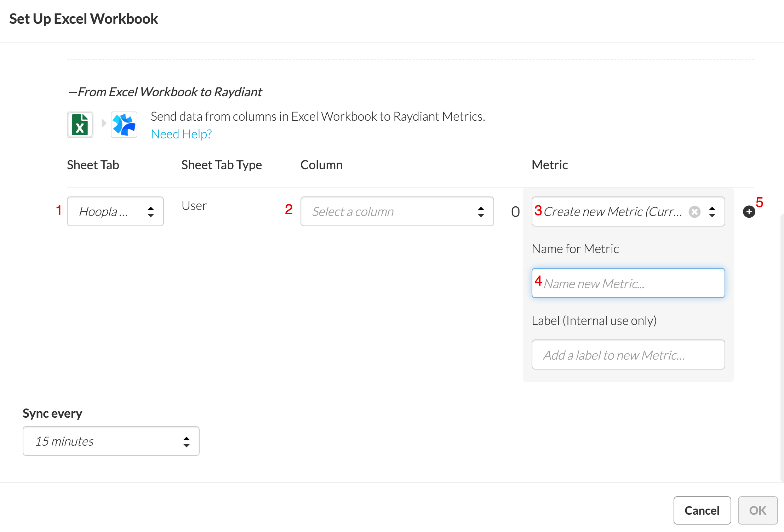Click the Cancel button
The width and height of the screenshot is (784, 532).
point(702,510)
